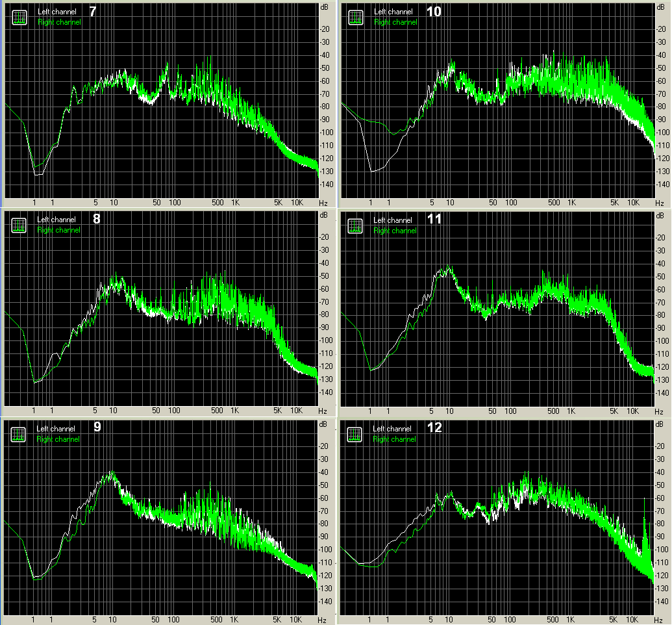Select 'Right channel' legend in graph 10
Image resolution: width=672 pixels, height=625 pixels.
[395, 22]
